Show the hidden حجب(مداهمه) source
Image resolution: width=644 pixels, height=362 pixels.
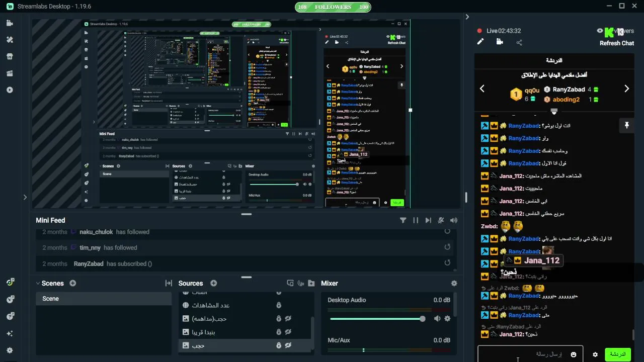tap(288, 319)
